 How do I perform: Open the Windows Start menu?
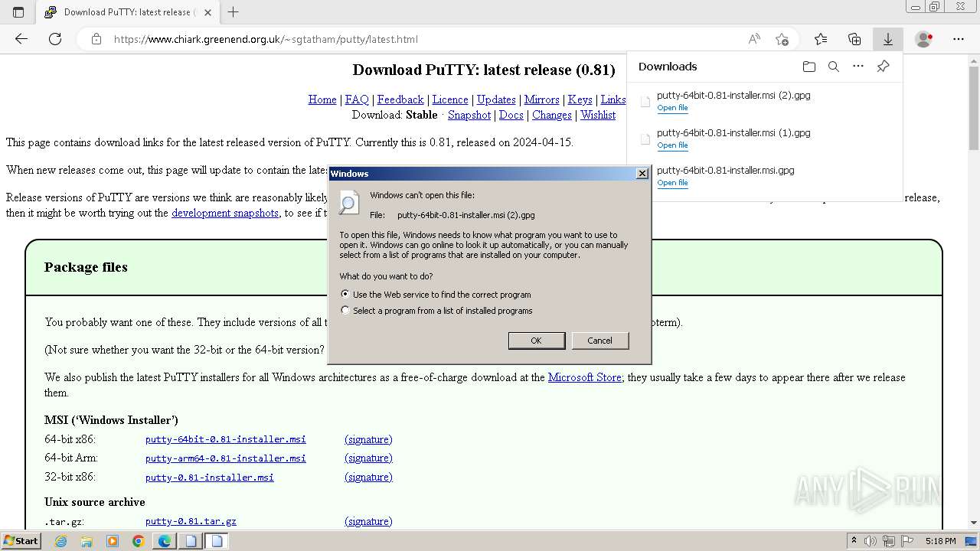click(x=21, y=541)
